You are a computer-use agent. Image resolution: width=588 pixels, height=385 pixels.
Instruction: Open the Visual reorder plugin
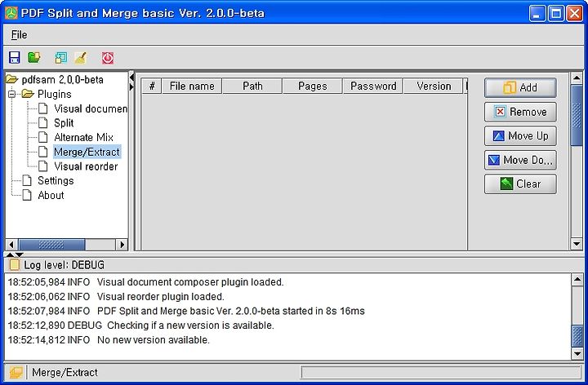(86, 166)
